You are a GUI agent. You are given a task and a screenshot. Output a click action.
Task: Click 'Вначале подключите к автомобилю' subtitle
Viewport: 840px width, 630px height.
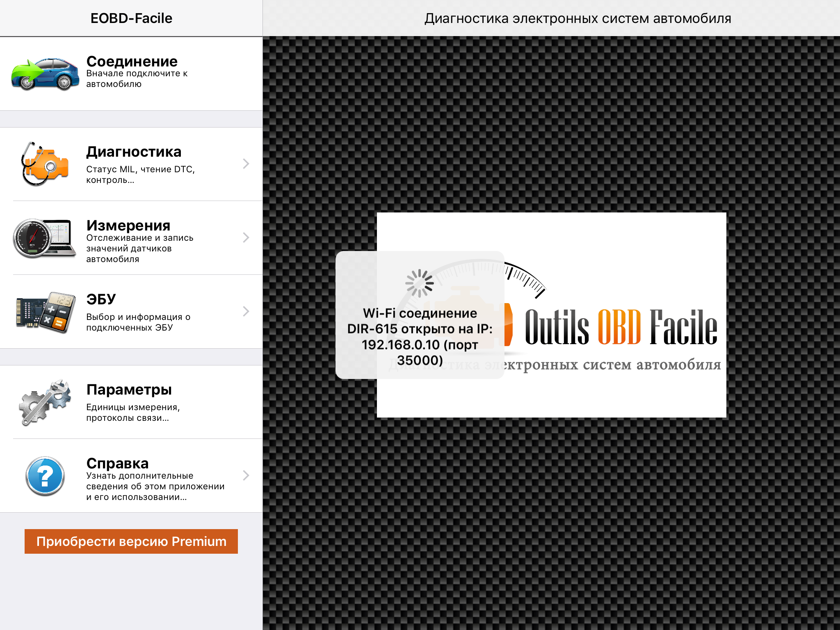point(137,79)
